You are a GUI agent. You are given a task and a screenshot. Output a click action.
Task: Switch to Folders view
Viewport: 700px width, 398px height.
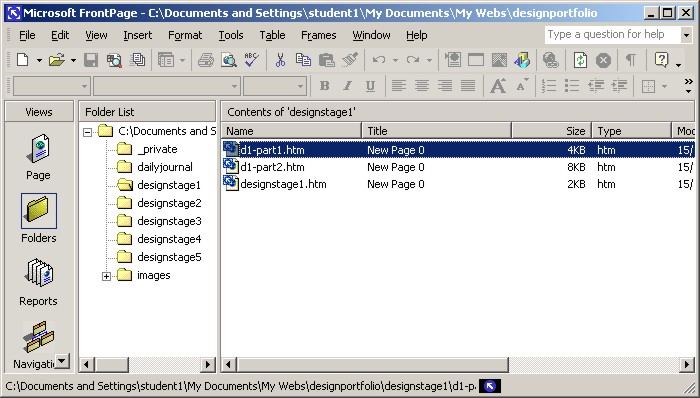tap(38, 219)
